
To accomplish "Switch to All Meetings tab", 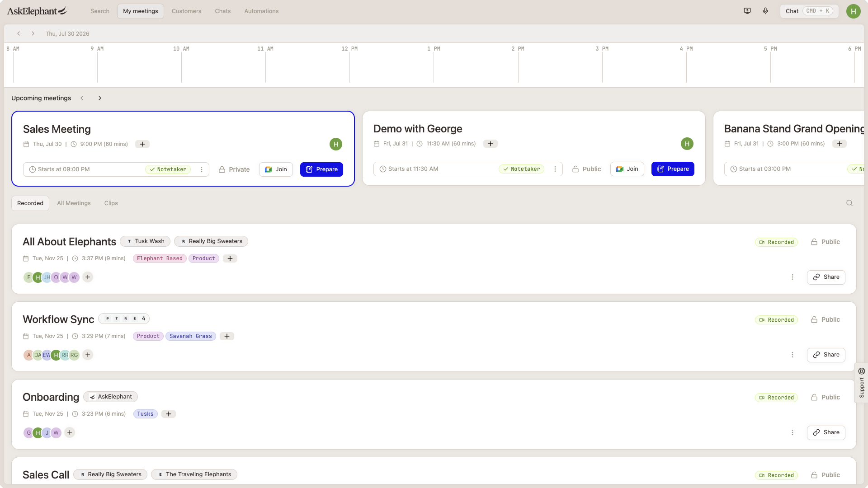I will (x=74, y=203).
